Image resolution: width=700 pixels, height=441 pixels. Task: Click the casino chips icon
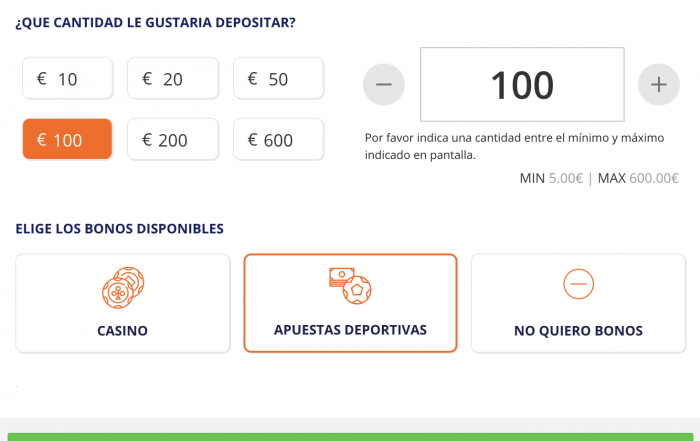pos(123,288)
